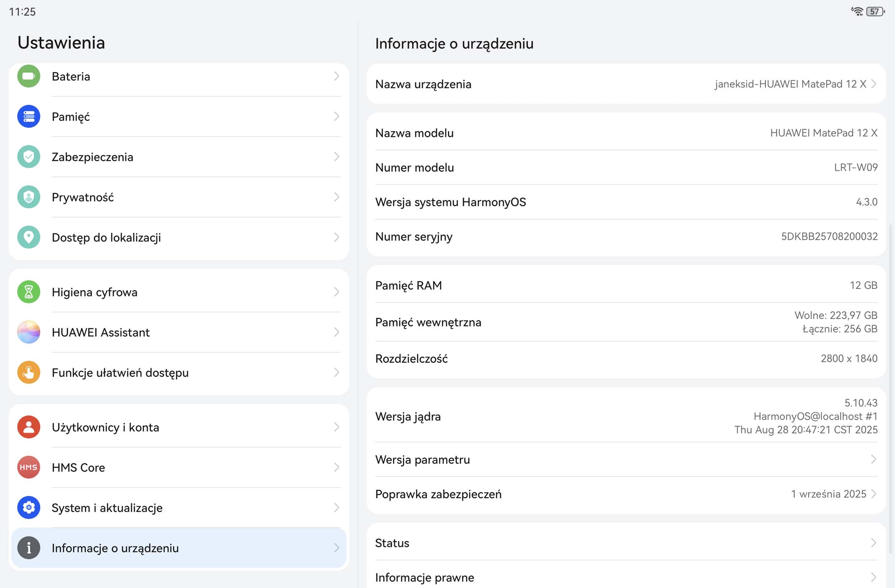Tap the Higiena cyfrowa hourglass icon
895x588 pixels.
point(29,292)
